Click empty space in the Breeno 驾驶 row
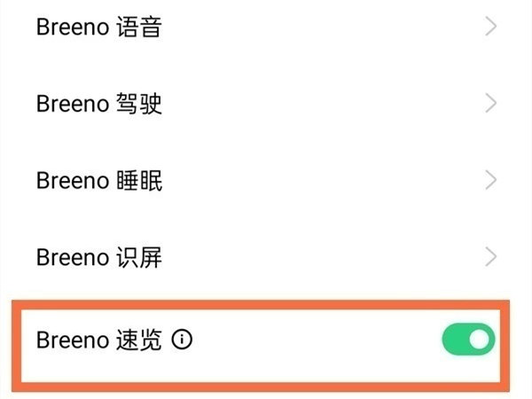Image resolution: width=532 pixels, height=399 pixels. click(x=310, y=104)
